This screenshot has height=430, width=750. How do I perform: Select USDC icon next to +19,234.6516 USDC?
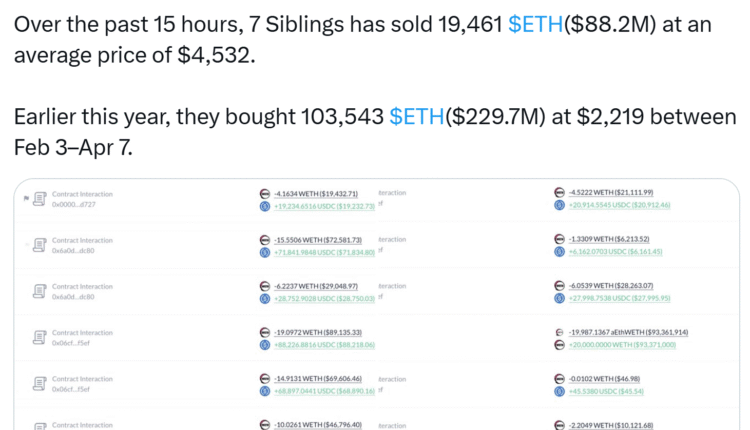265,206
